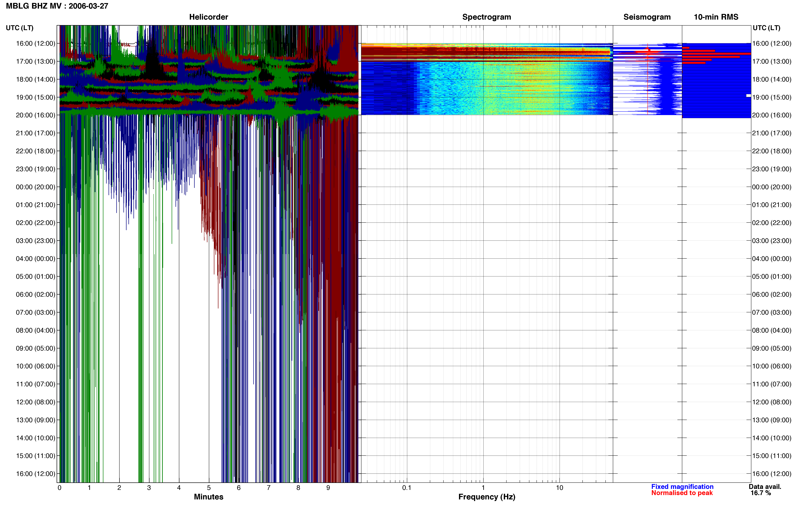Click the left axis label 09:00 (05:00)
Image resolution: width=812 pixels, height=508 pixels.
pos(36,348)
